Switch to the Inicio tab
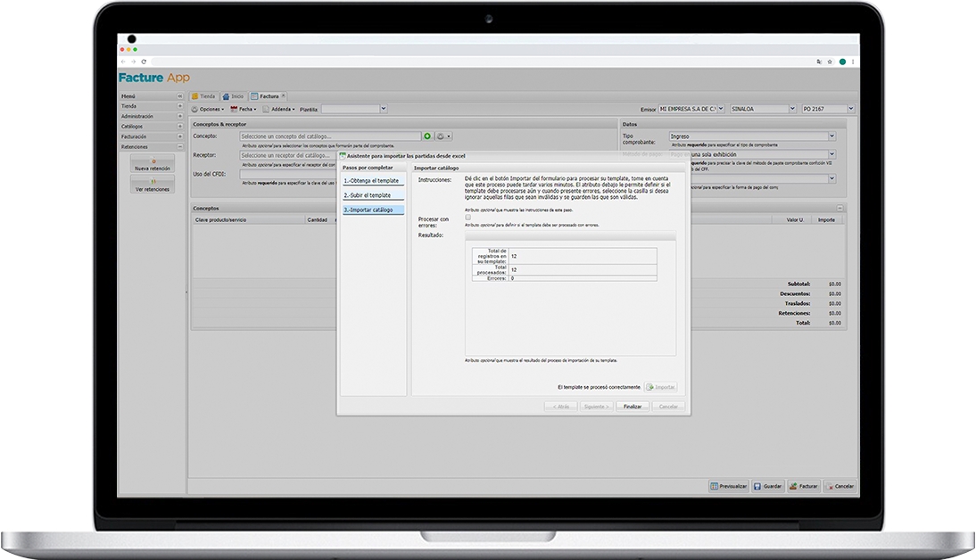 233,95
